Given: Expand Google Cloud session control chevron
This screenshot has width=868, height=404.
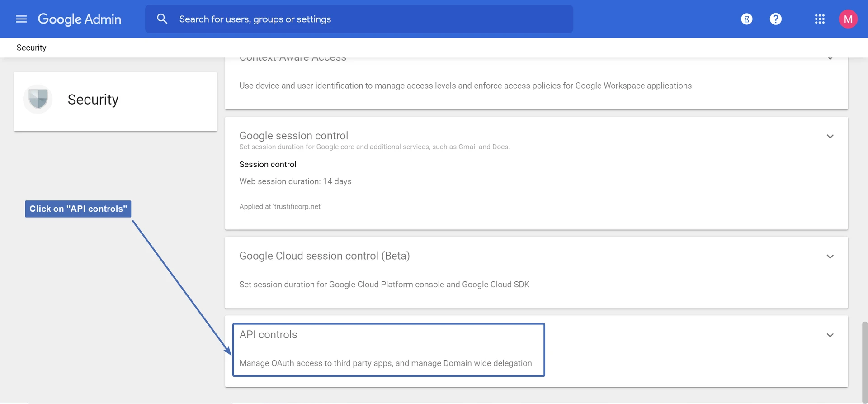Looking at the screenshot, I should [x=830, y=257].
